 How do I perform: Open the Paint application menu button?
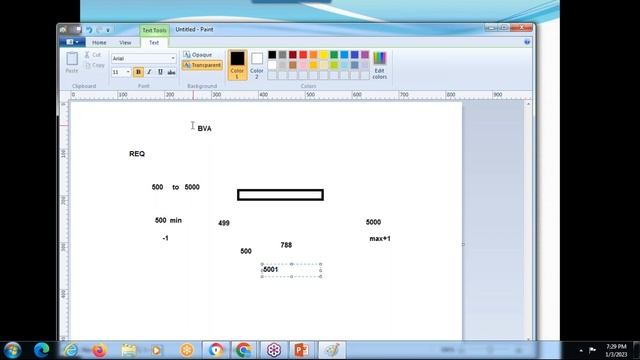(x=72, y=42)
